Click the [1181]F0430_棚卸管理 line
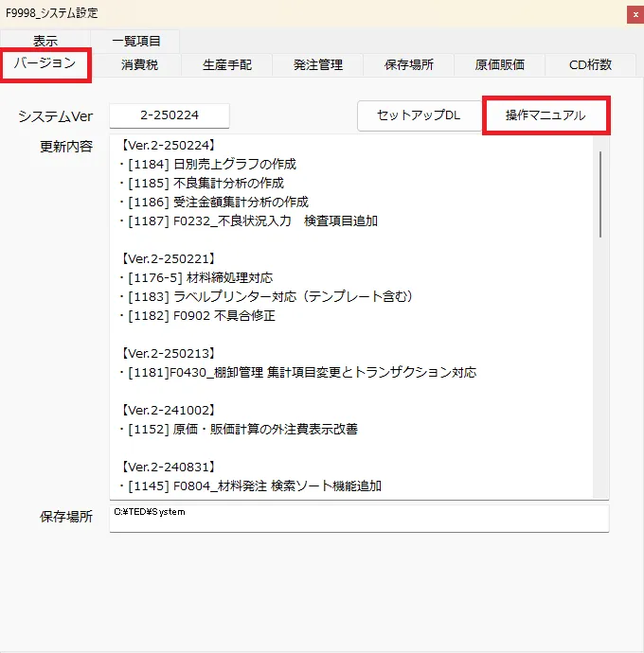Image resolution: width=644 pixels, height=653 pixels. click(297, 372)
